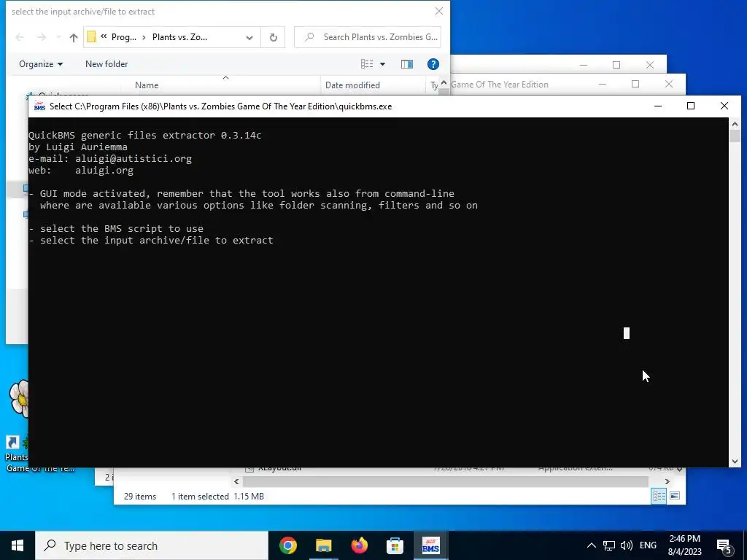Open the QuickBMS console window icon menu
The image size is (747, 560).
(39, 106)
